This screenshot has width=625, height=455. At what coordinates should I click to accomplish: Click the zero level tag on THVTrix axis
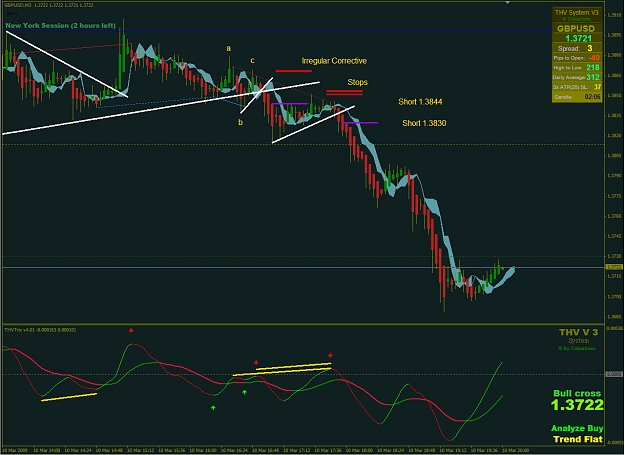pyautogui.click(x=614, y=374)
